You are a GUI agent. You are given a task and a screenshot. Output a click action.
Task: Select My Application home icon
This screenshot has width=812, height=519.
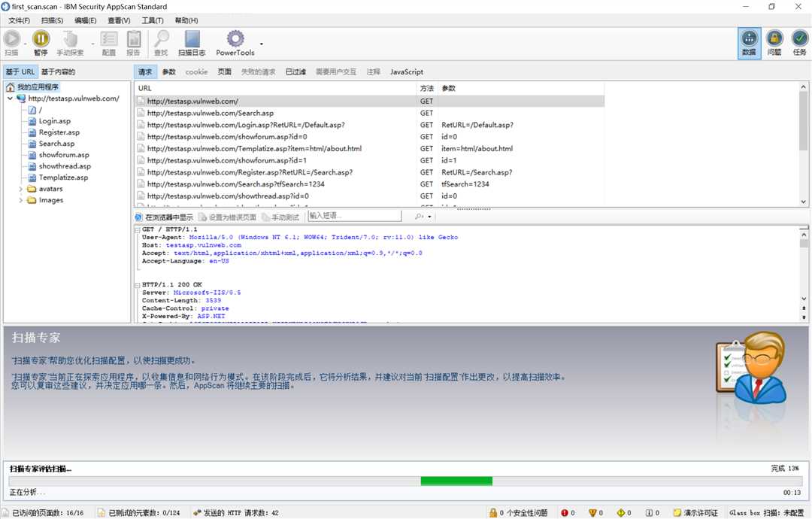[10, 87]
